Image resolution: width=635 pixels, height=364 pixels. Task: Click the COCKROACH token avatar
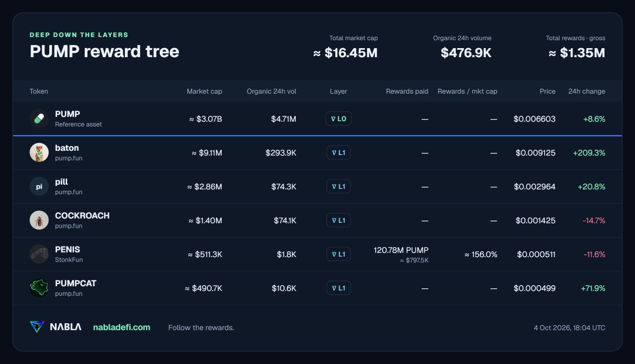click(x=39, y=220)
